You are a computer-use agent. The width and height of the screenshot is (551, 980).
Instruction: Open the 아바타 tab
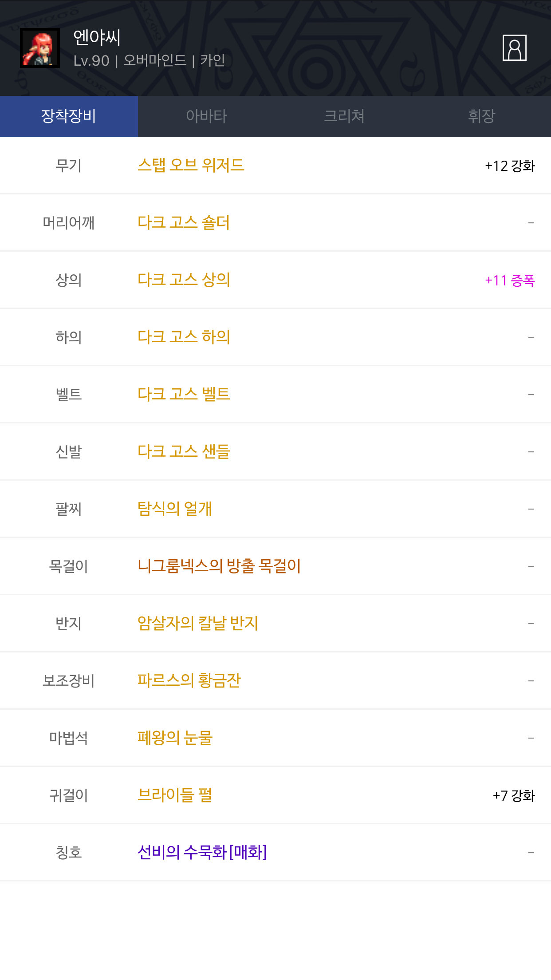tap(206, 116)
